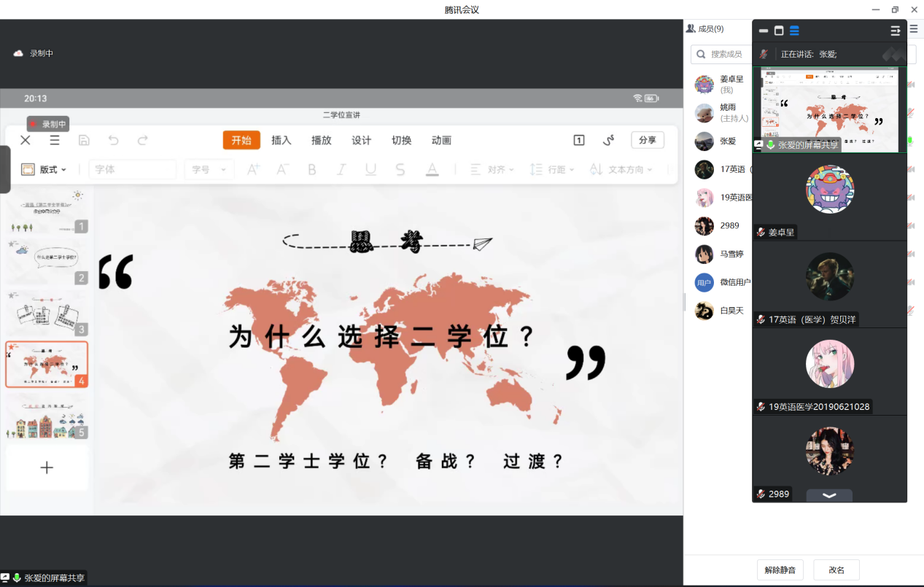
Task: Minimize the floating video panel
Action: point(764,31)
